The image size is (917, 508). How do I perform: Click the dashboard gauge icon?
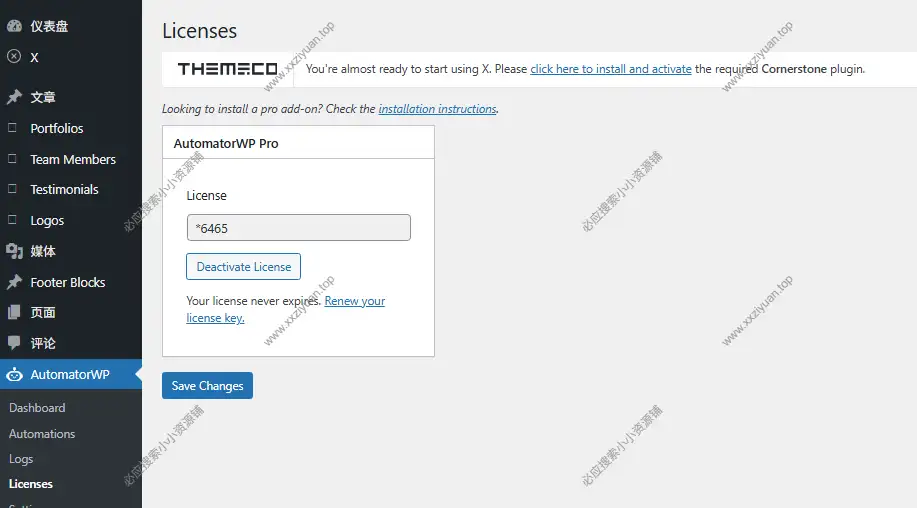coord(14,26)
